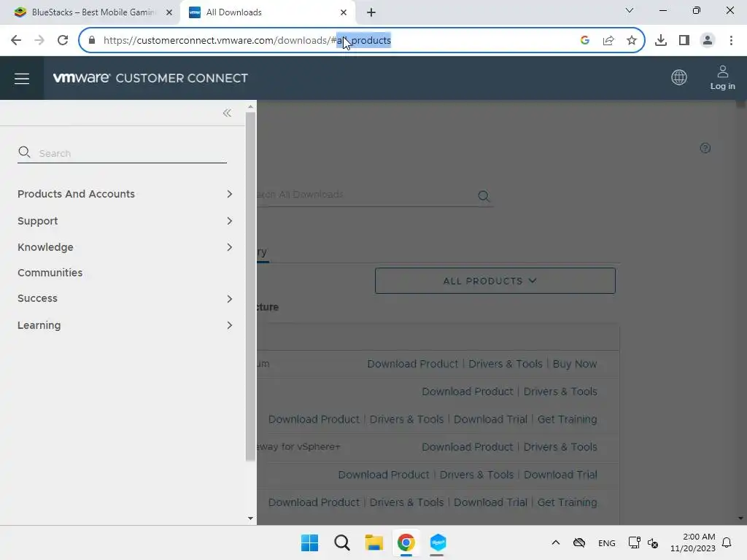Viewport: 747px width, 560px height.
Task: Click the sidebar search magnifier icon
Action: (24, 152)
